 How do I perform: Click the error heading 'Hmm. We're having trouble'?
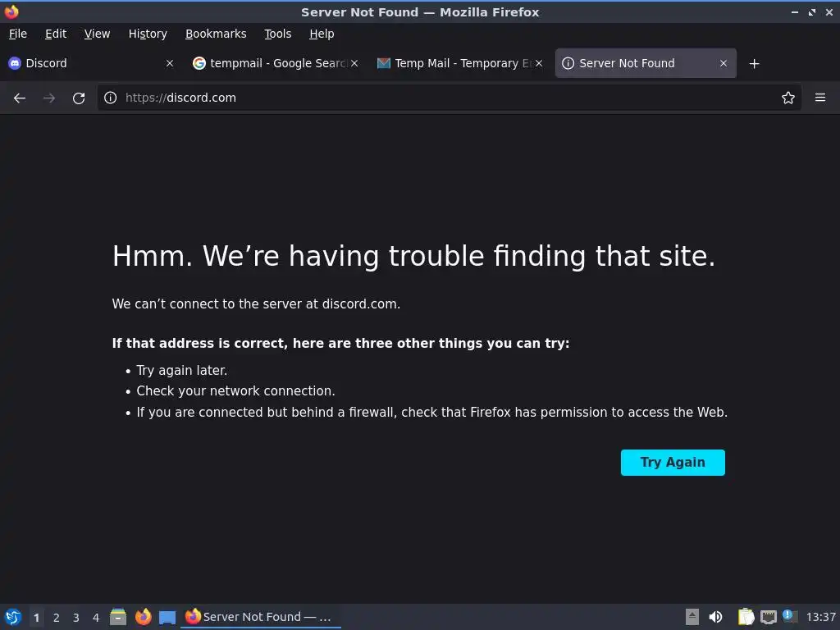click(x=413, y=256)
